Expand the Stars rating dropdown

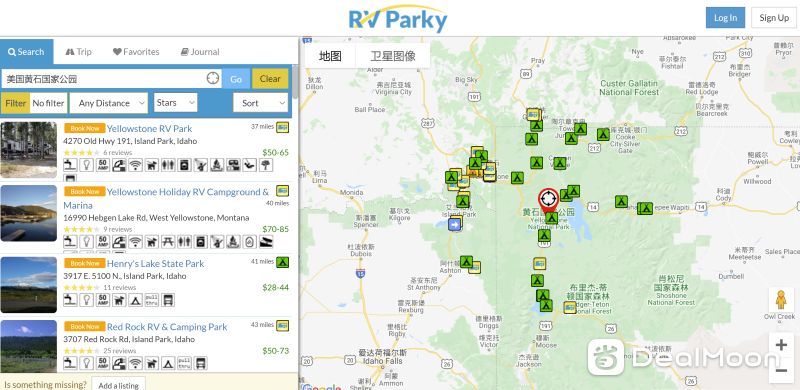(x=176, y=103)
